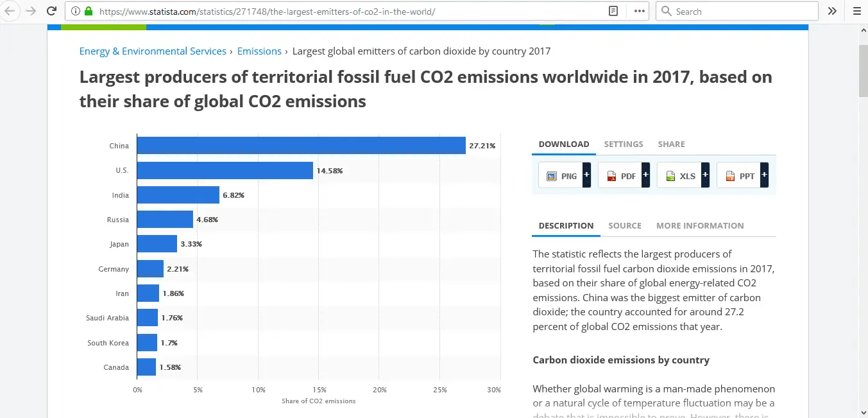Click the page's vertical scrollbar thumb
868x418 pixels.
tap(863, 71)
